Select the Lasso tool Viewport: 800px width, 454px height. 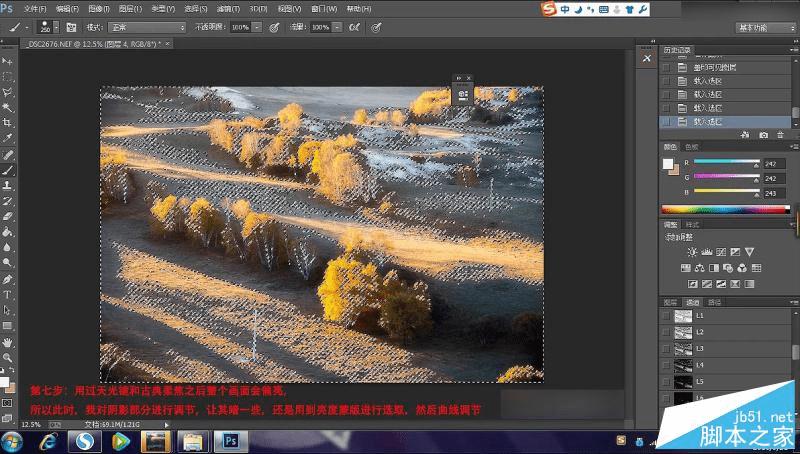[x=7, y=92]
